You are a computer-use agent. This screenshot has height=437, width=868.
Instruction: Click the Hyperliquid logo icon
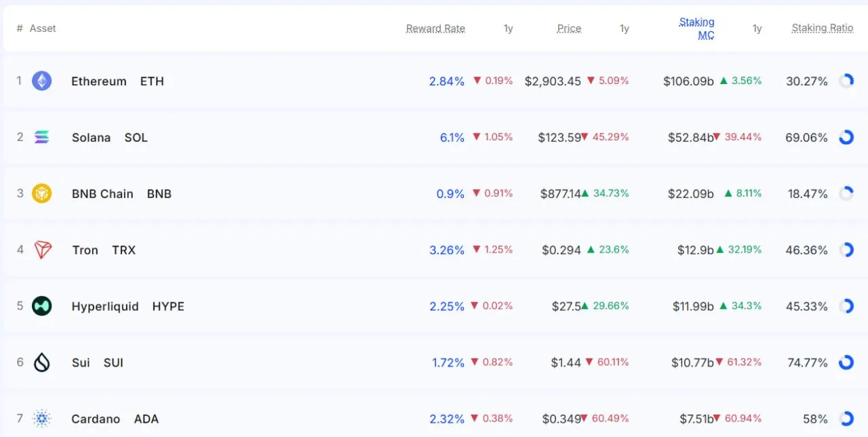pos(41,306)
